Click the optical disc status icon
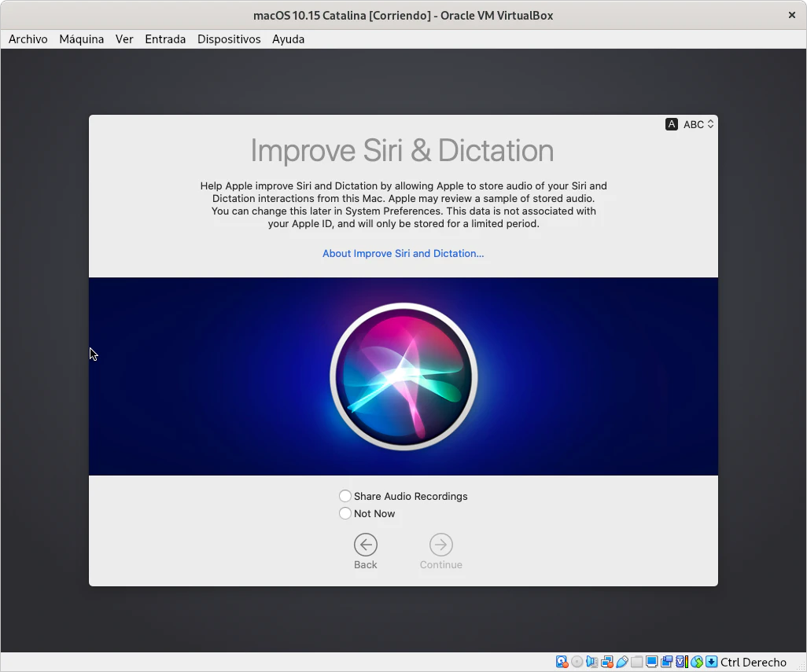Image resolution: width=807 pixels, height=672 pixels. [x=577, y=662]
